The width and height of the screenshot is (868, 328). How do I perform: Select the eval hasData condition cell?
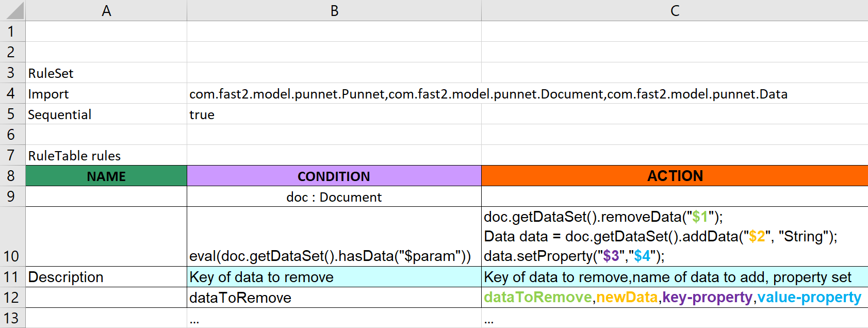[x=330, y=256]
